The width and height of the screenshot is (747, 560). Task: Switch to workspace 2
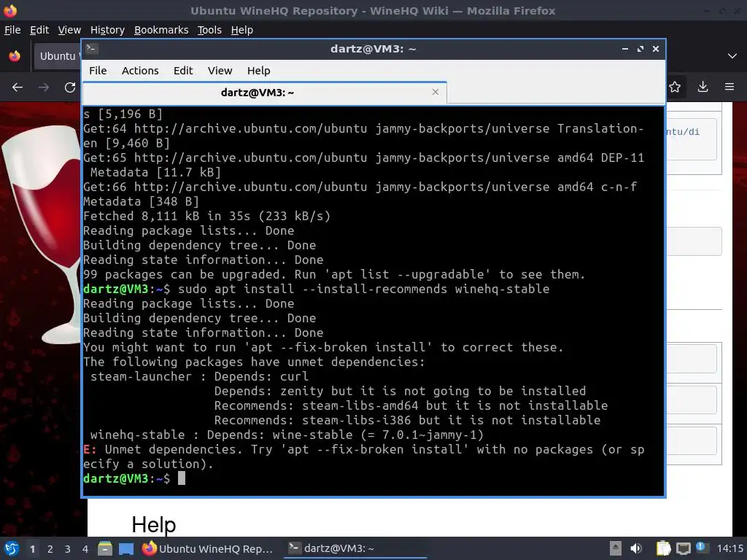pos(50,548)
